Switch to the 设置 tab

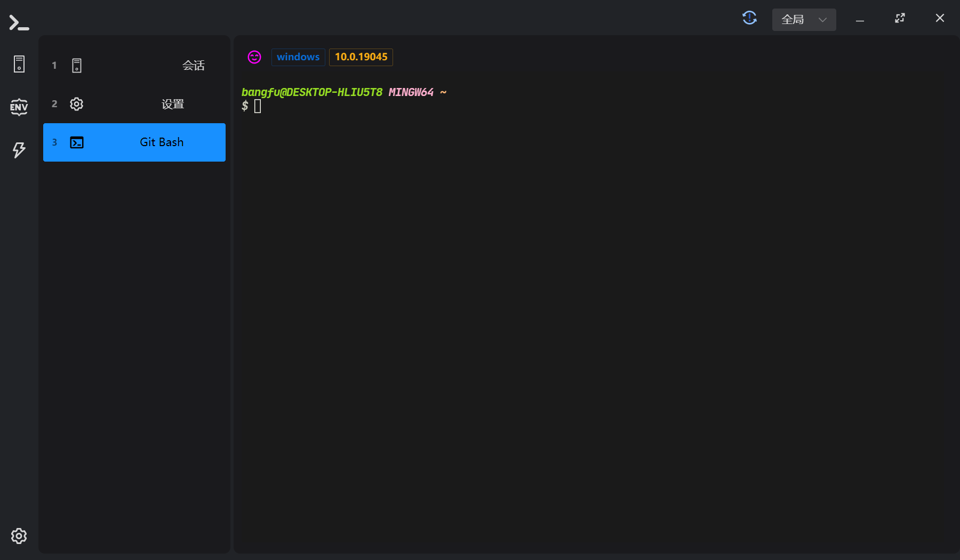173,104
